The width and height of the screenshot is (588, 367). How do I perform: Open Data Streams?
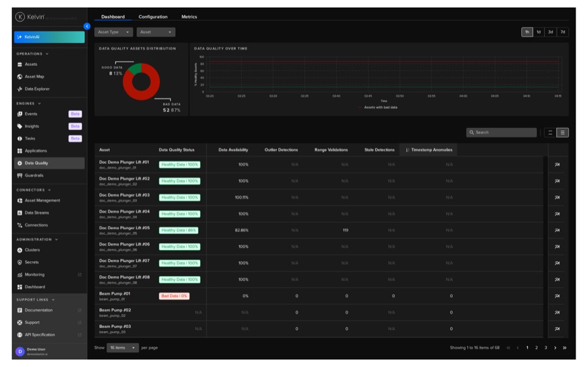[x=37, y=213]
